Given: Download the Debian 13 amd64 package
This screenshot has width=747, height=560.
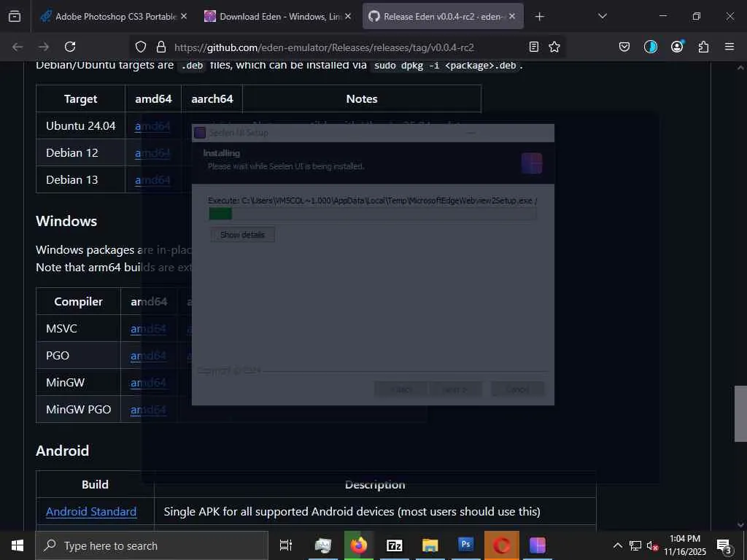Looking at the screenshot, I should [x=152, y=180].
